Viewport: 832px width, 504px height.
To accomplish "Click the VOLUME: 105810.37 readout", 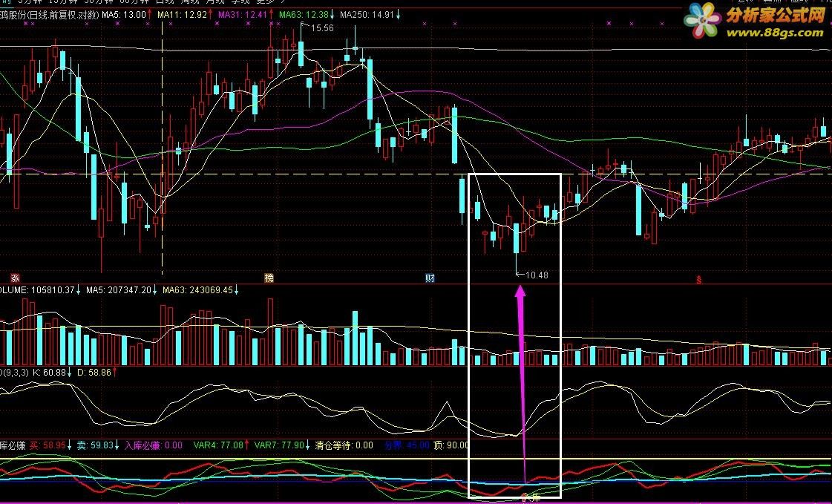I will (x=37, y=290).
